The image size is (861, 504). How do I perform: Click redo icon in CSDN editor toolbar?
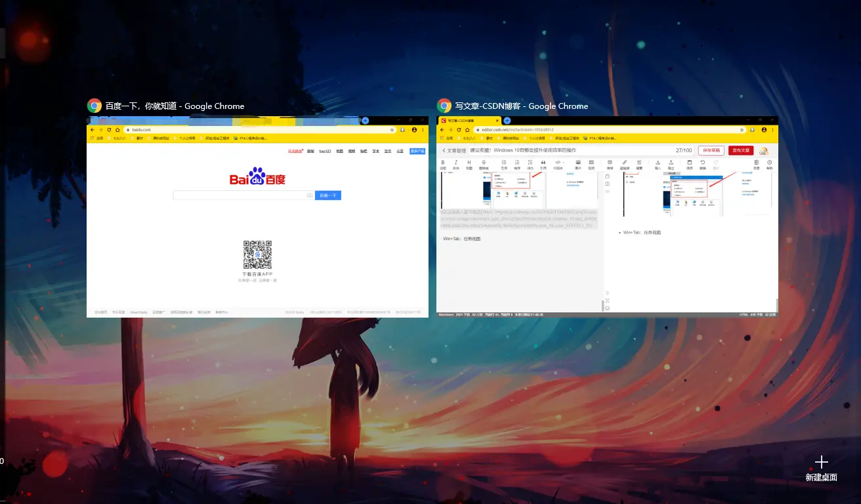pyautogui.click(x=717, y=162)
